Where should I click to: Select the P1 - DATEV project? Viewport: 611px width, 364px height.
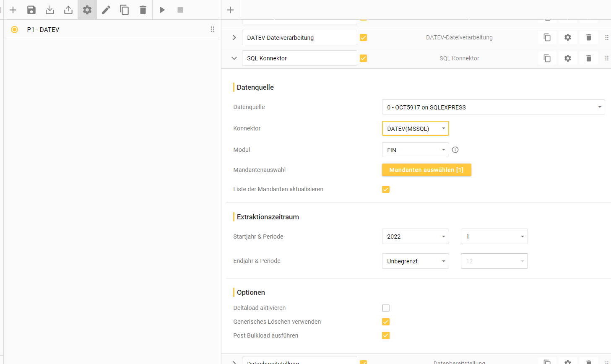43,29
